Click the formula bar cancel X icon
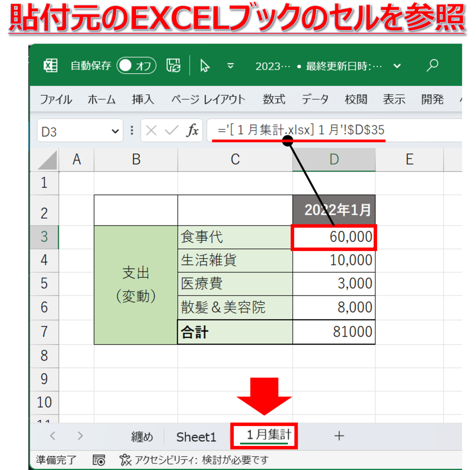Image resolution: width=476 pixels, height=470 pixels. [151, 131]
